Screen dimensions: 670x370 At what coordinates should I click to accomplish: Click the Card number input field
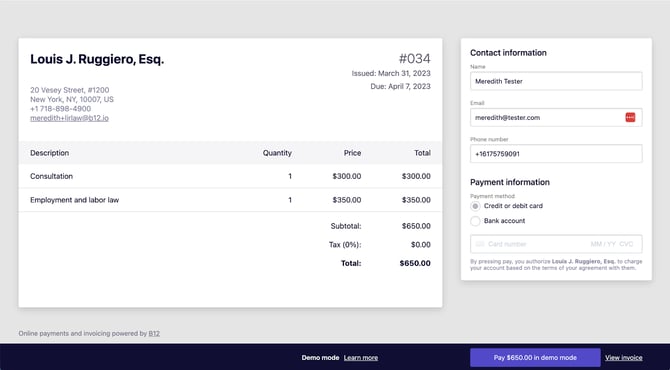(x=530, y=244)
